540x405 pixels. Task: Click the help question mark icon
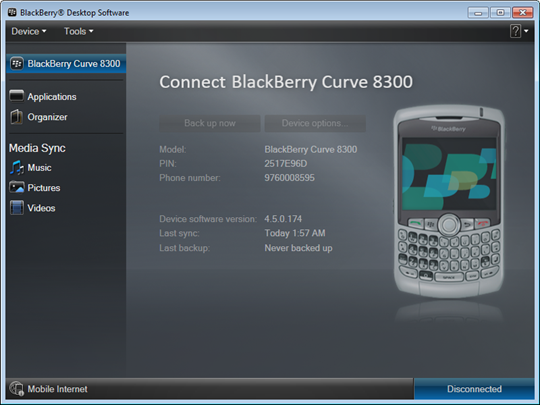coord(515,31)
